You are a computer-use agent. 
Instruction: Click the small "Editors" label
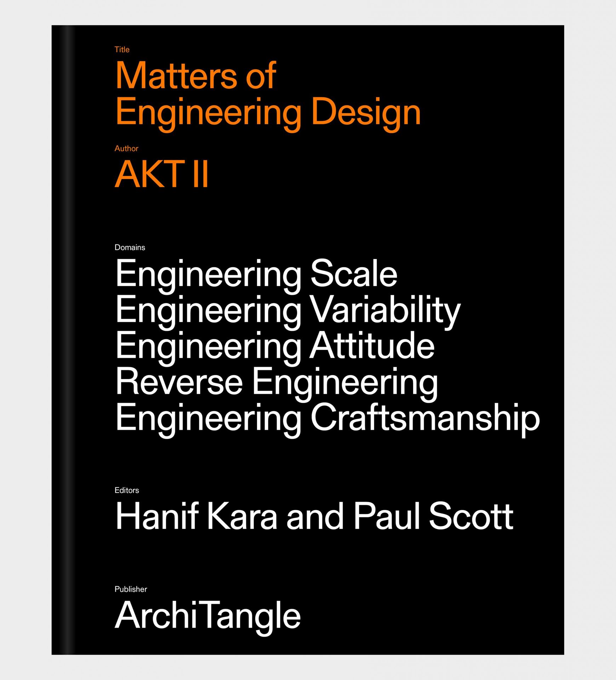[127, 490]
